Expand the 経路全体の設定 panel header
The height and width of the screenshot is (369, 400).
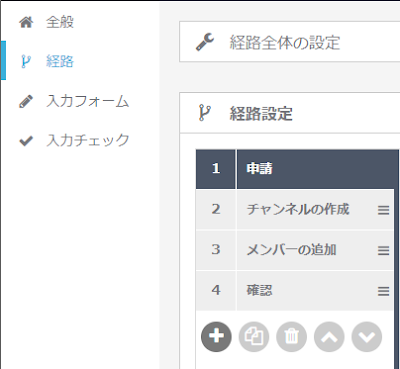tap(289, 42)
